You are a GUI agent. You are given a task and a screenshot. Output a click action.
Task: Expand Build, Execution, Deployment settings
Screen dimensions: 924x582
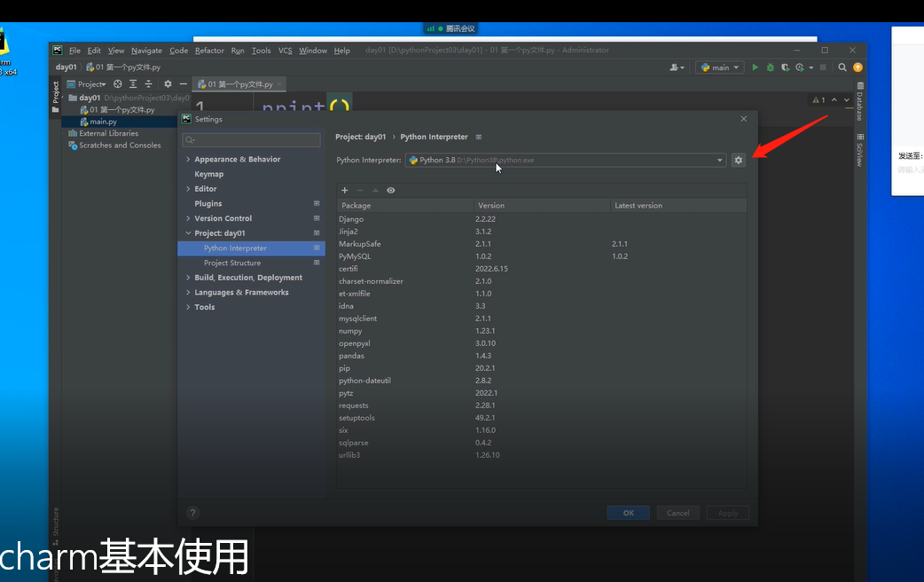188,277
